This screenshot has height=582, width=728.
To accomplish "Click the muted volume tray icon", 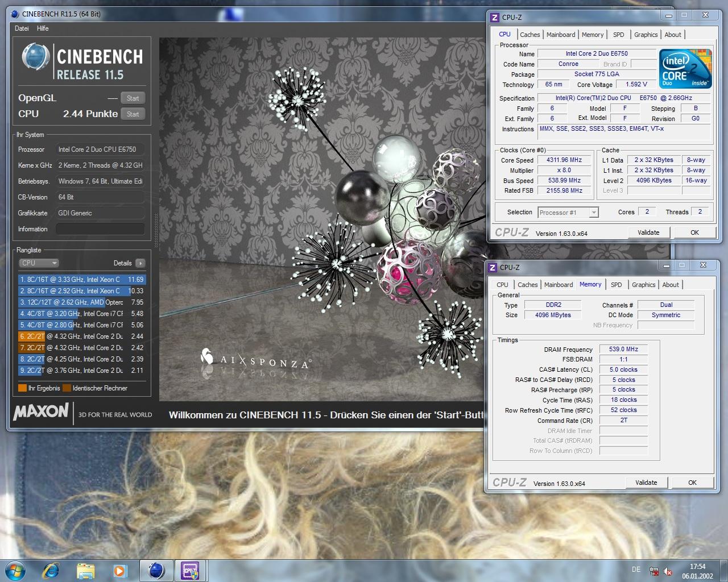I will tap(668, 571).
